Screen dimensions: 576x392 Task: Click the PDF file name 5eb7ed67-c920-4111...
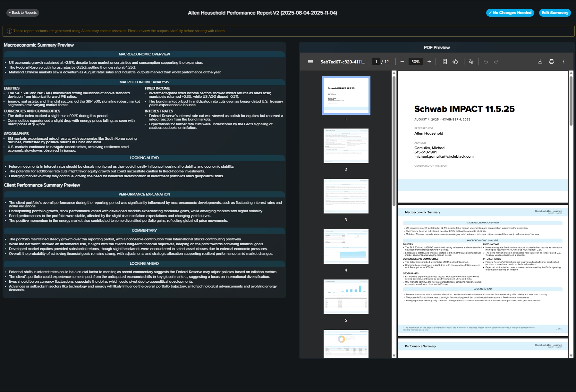(x=343, y=62)
